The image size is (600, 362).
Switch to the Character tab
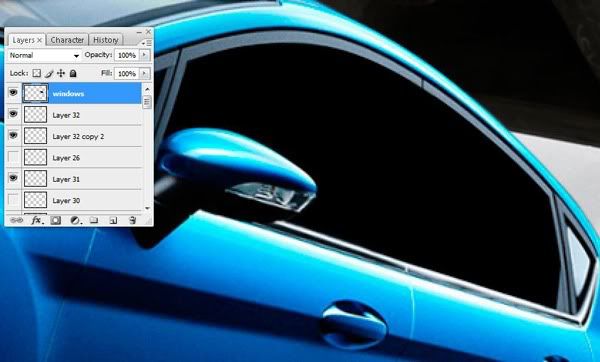pos(67,40)
